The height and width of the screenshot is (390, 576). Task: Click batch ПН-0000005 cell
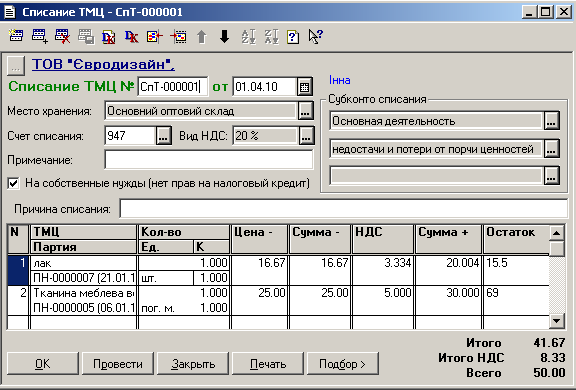click(x=84, y=308)
